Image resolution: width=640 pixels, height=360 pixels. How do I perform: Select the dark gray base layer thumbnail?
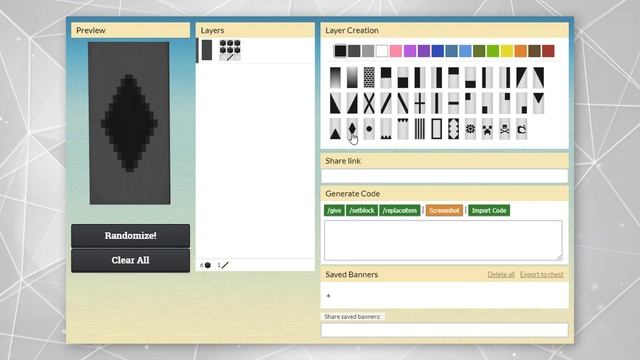click(x=207, y=50)
